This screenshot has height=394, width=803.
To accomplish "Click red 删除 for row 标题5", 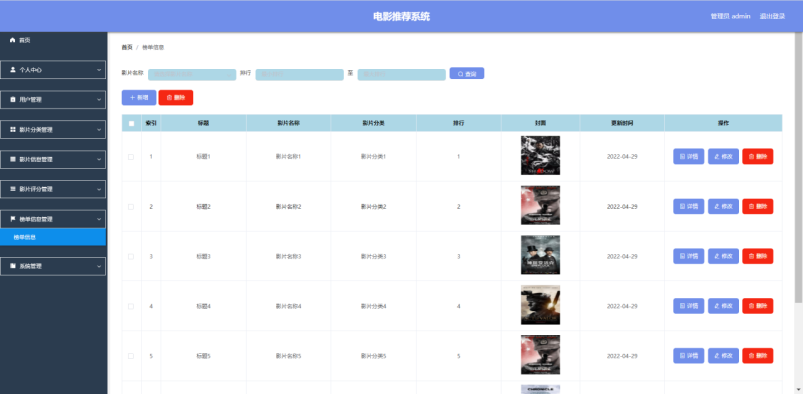I will (757, 356).
